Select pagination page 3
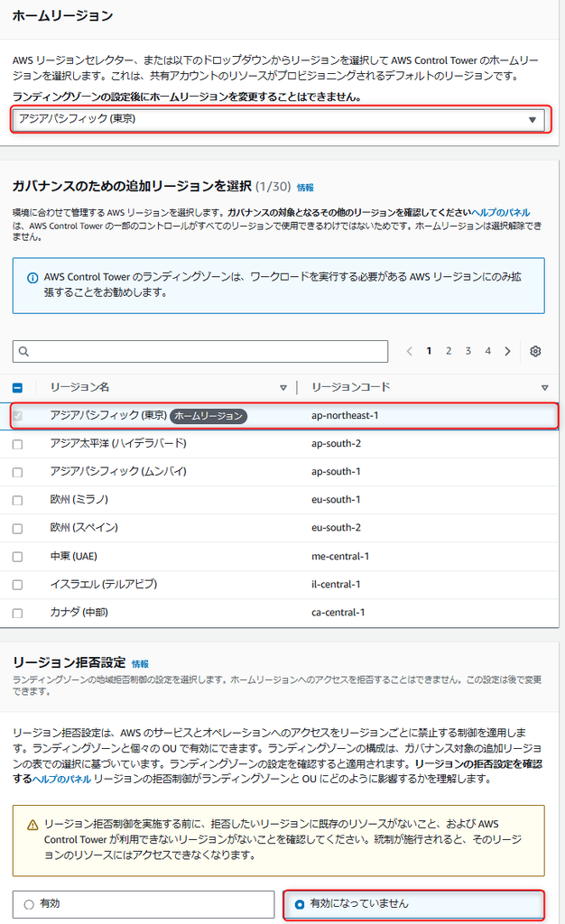565x924 pixels. point(468,351)
